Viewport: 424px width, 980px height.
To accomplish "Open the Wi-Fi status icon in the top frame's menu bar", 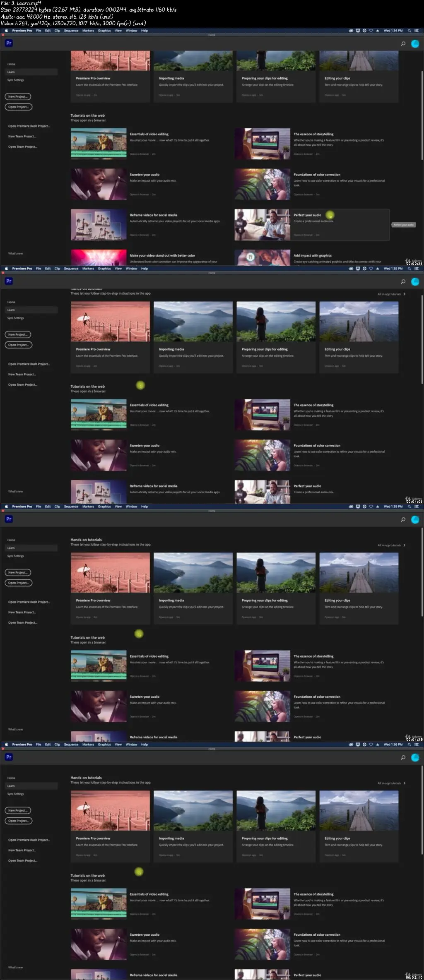I will [x=371, y=31].
